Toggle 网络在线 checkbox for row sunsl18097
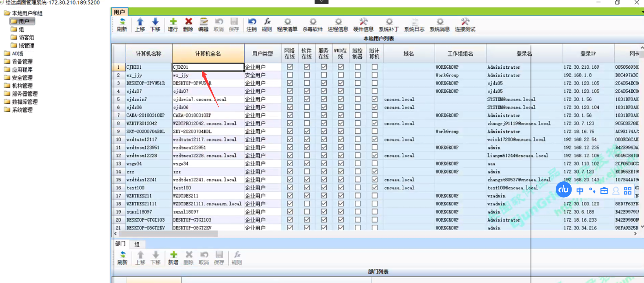Image resolution: width=644 pixels, height=283 pixels. point(290,212)
